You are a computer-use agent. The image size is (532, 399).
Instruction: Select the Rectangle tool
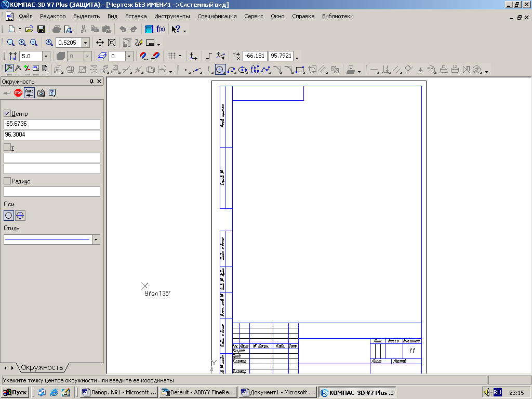coord(300,70)
